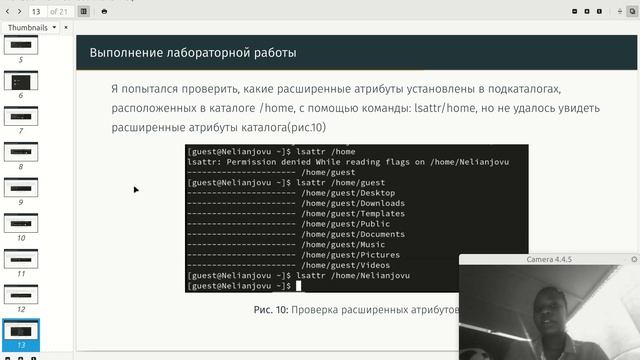Open page 6 thumbnail
The height and width of the screenshot is (360, 640).
tap(21, 80)
